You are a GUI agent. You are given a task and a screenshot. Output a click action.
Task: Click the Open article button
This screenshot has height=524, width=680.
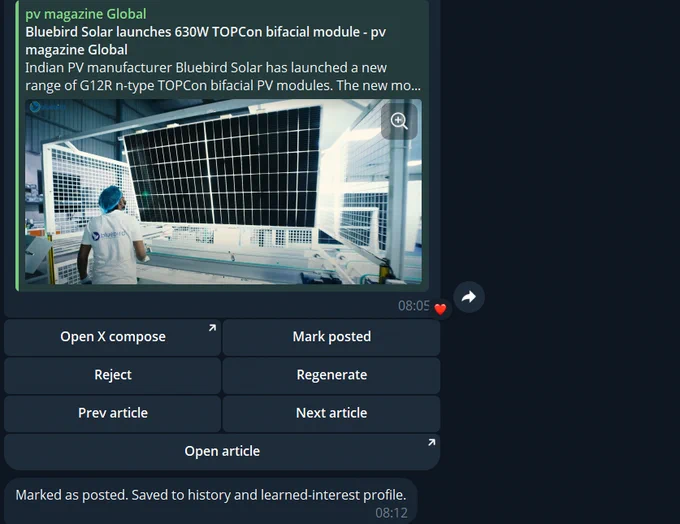tap(222, 452)
